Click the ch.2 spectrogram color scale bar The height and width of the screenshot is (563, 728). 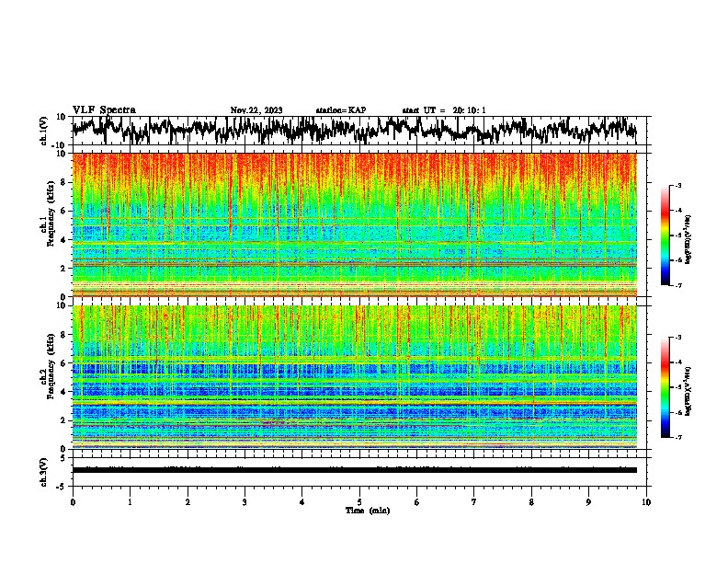(x=665, y=387)
